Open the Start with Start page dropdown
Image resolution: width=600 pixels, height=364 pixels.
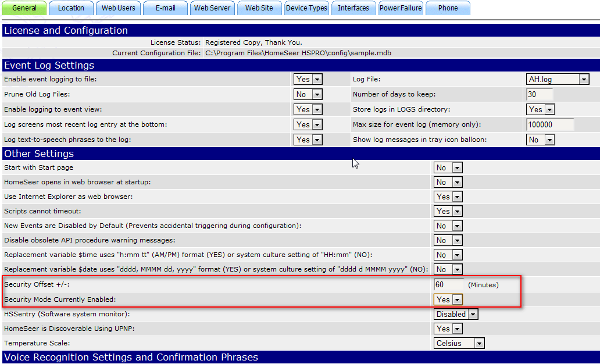click(448, 167)
